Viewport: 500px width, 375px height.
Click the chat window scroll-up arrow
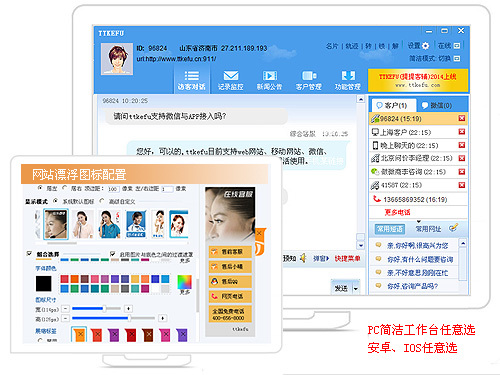361,99
